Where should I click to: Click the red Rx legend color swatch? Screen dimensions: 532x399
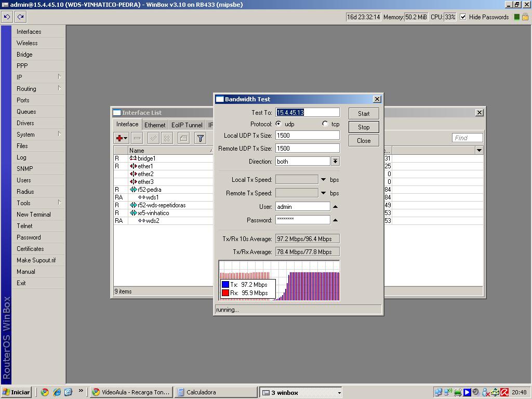click(x=225, y=293)
